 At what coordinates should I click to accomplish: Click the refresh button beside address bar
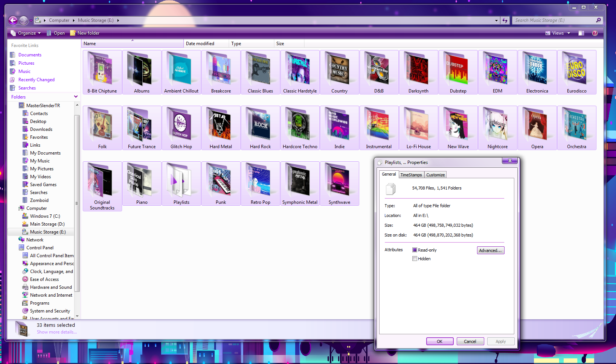click(505, 20)
